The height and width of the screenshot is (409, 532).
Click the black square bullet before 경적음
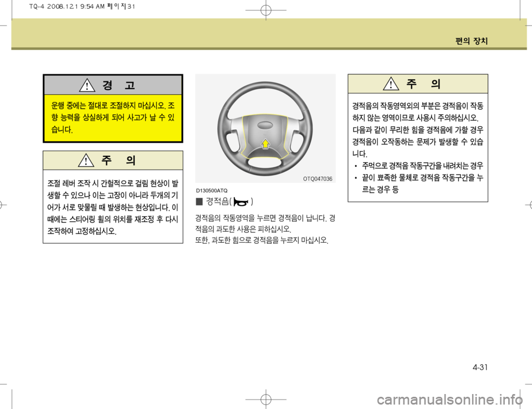199,202
